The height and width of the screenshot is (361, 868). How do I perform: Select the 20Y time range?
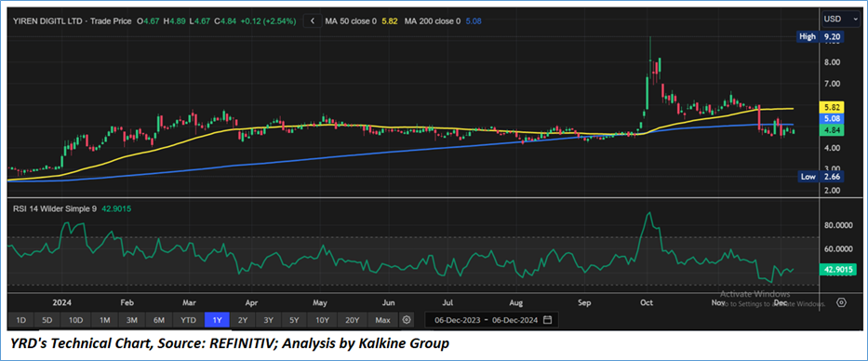pyautogui.click(x=353, y=320)
